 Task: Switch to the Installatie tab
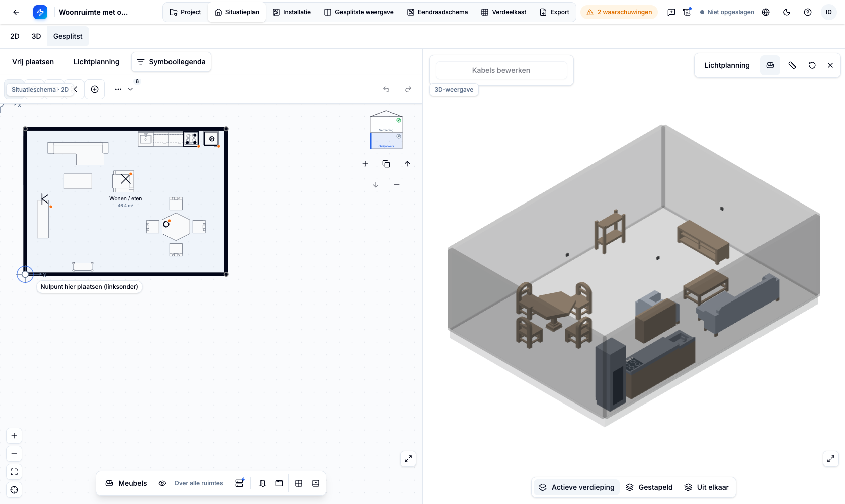point(292,12)
